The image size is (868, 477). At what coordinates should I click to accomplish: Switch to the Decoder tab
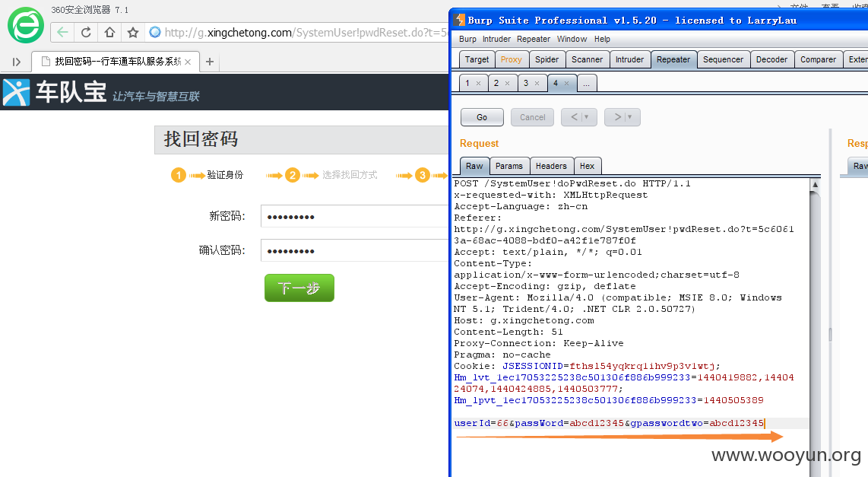point(771,59)
